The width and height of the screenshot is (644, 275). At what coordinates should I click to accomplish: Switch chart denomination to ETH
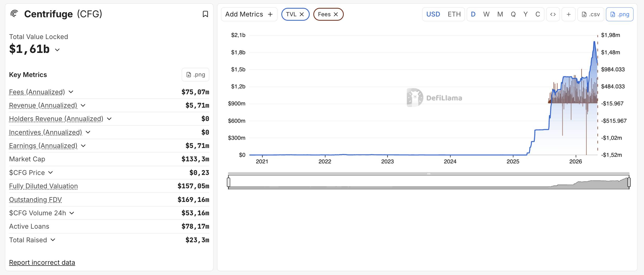pyautogui.click(x=454, y=14)
